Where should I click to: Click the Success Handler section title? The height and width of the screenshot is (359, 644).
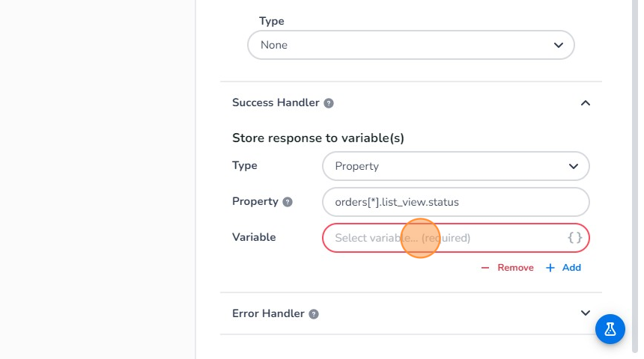tap(276, 102)
